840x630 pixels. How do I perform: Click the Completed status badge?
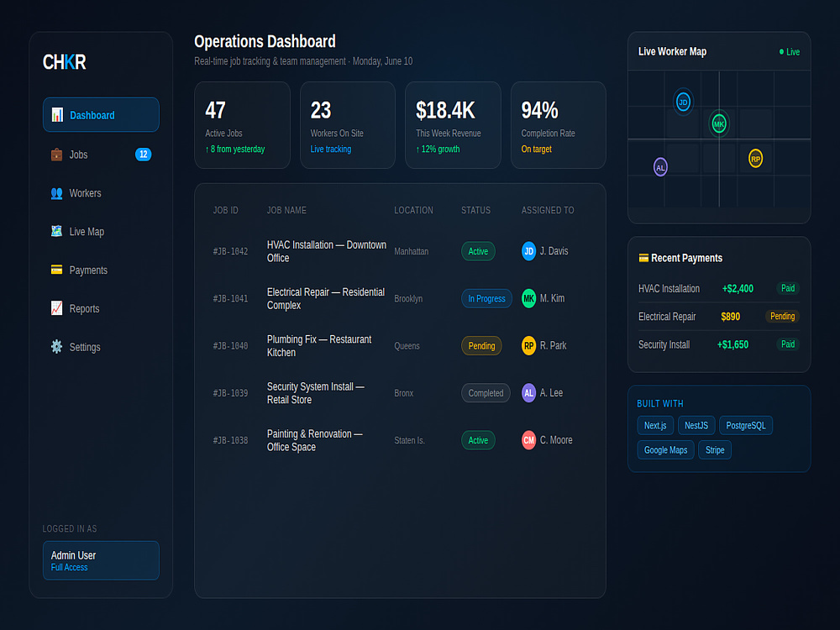(486, 392)
